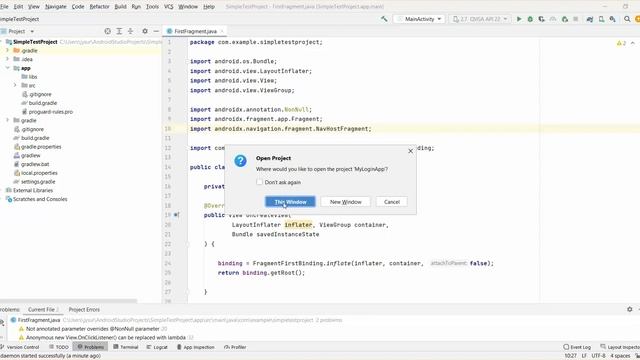
Task: Open the Event Log
Action: click(x=577, y=347)
